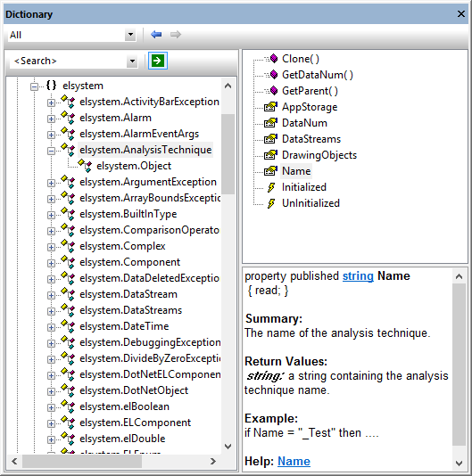Click the lightning event icon beside Initialized

pyautogui.click(x=271, y=187)
